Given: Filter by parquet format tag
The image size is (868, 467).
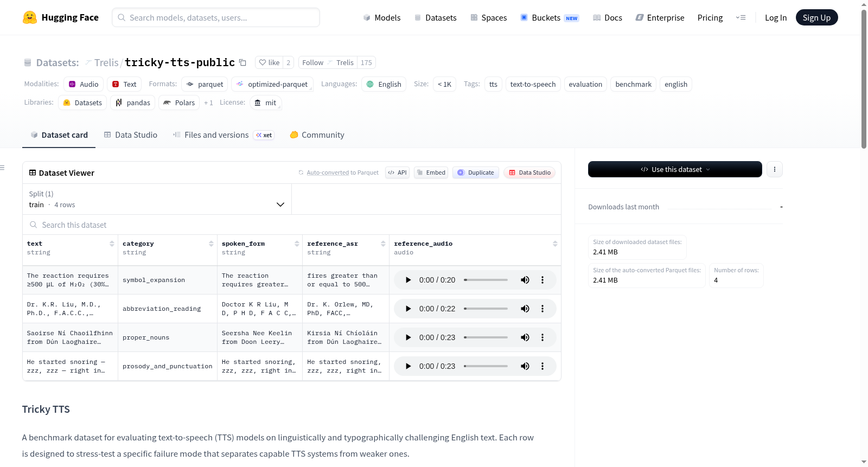Looking at the screenshot, I should pyautogui.click(x=205, y=84).
